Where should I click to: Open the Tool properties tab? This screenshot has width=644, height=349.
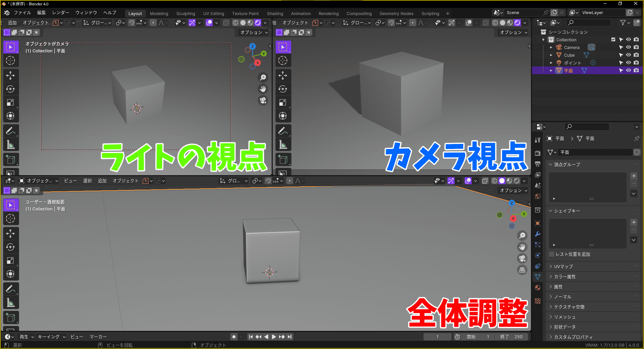pos(538,140)
